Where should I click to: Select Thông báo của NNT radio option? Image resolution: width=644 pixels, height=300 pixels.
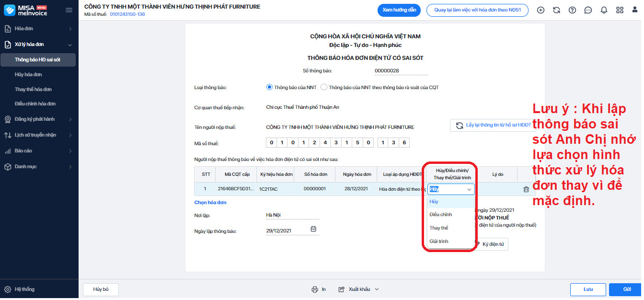pos(270,88)
